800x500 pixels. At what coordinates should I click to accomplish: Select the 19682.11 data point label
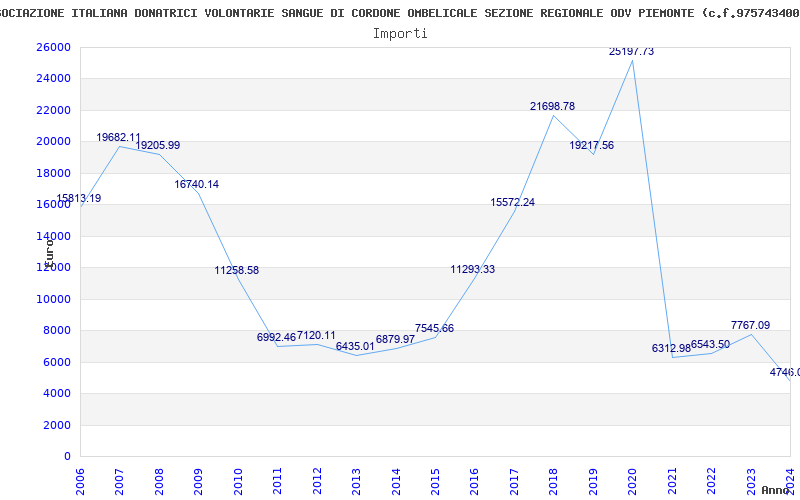118,137
